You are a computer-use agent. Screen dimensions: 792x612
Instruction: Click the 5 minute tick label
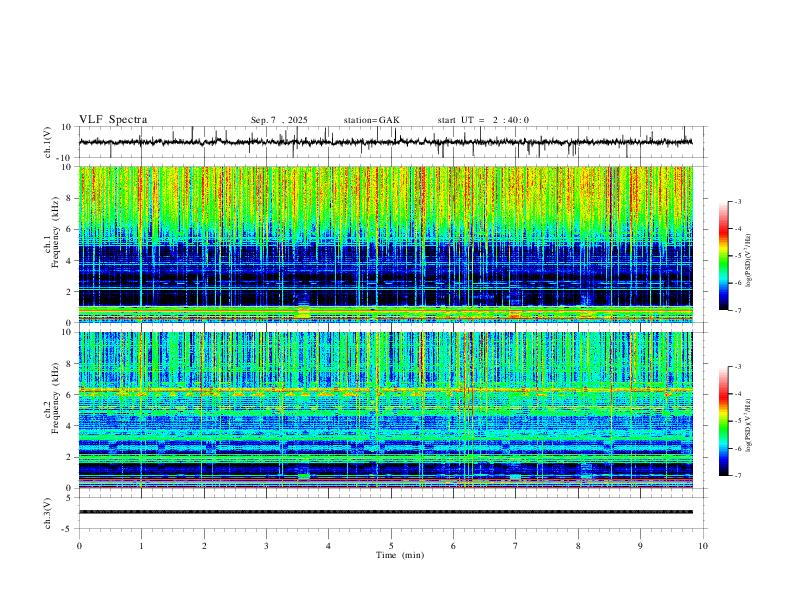[391, 546]
